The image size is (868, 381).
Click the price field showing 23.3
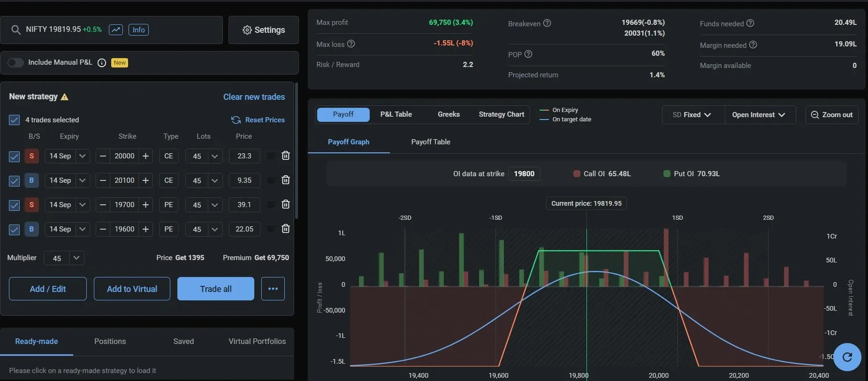(x=244, y=156)
